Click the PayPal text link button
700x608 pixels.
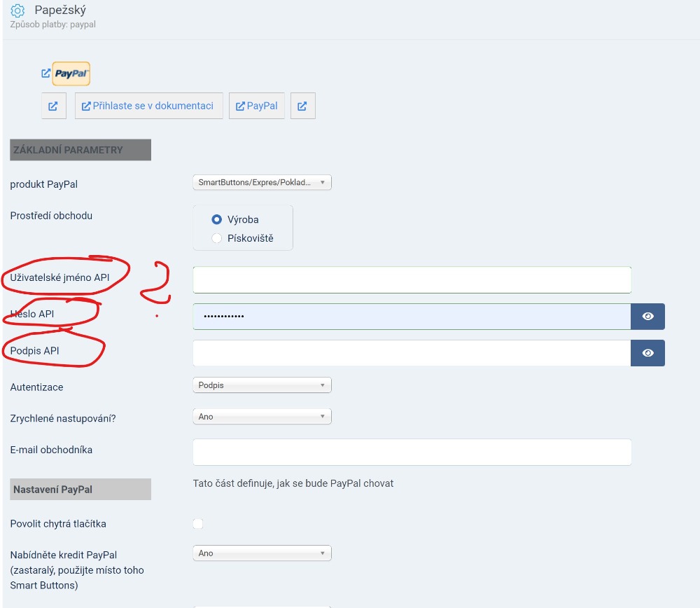coord(257,106)
